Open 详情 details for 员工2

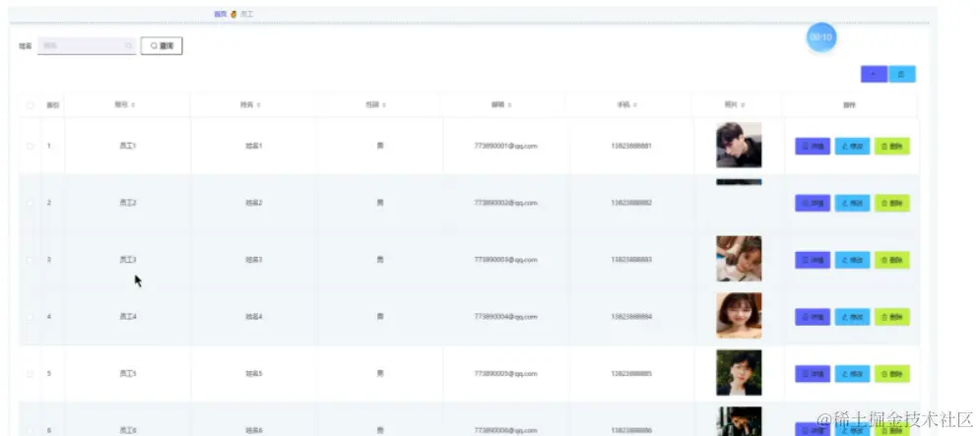[813, 203]
